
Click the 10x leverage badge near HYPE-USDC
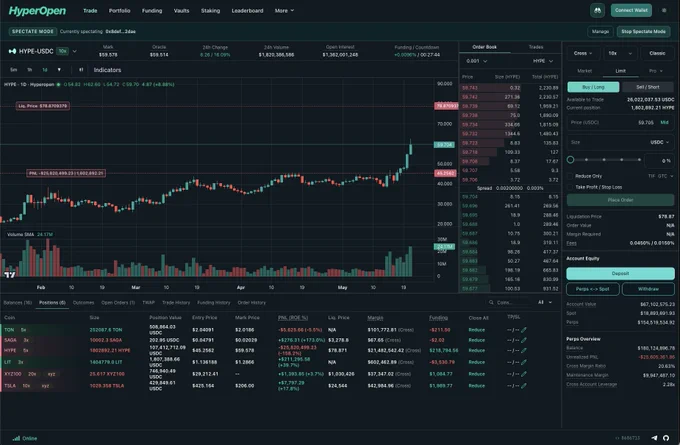tap(63, 51)
